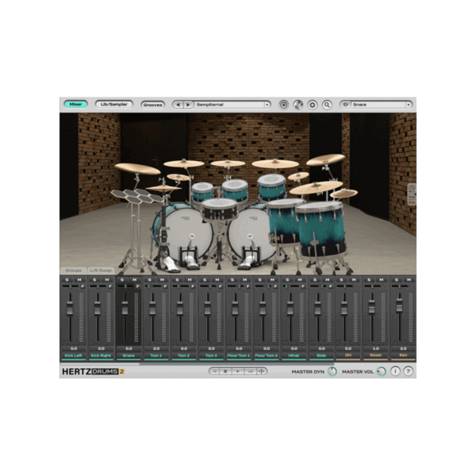
Task: Click the snare drum in kit view
Action: tap(219, 209)
